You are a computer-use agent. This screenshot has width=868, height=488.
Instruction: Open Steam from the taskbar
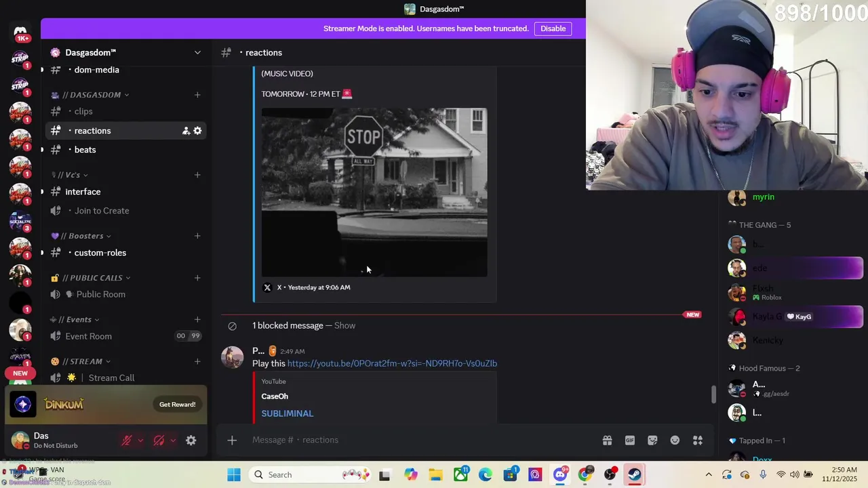coord(635,474)
